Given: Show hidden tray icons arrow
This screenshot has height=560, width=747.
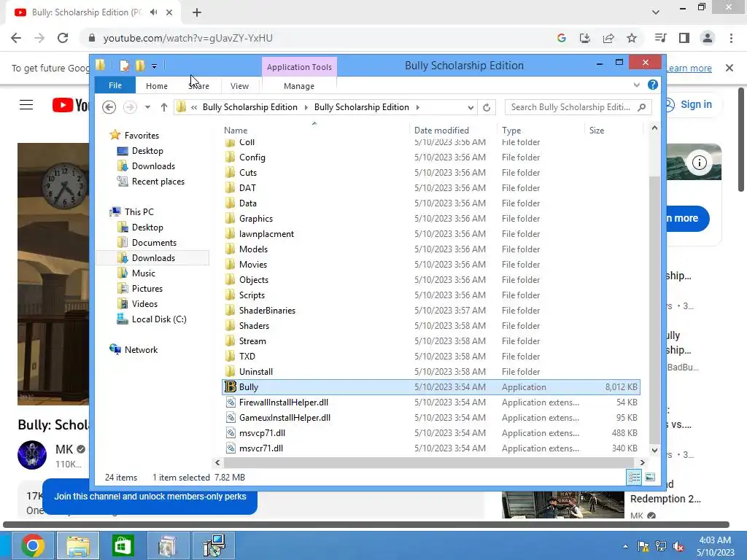Looking at the screenshot, I should tap(625, 546).
